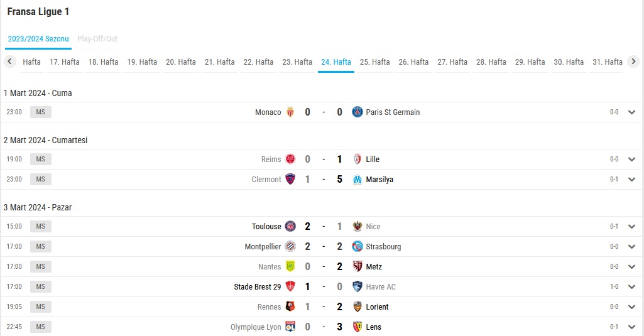Click the Rennes team crest

(290, 307)
